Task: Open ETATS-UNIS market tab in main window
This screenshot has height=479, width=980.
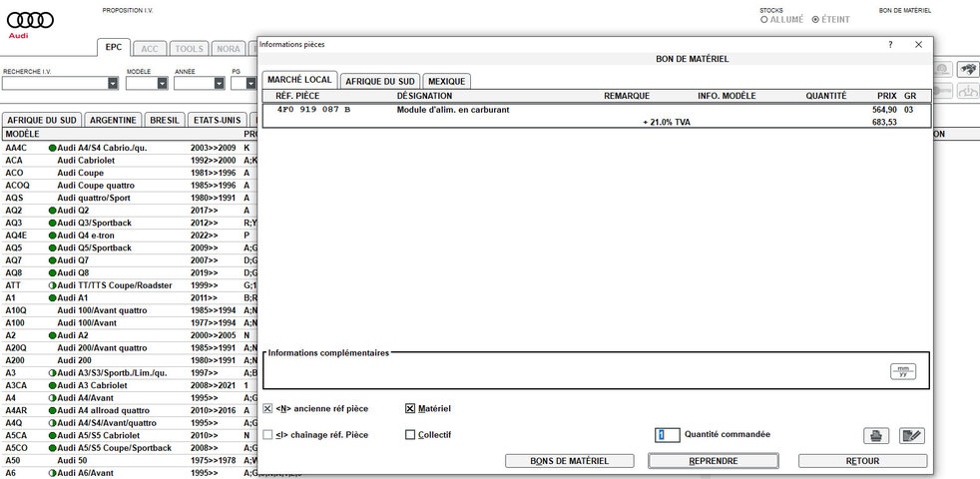Action: point(217,120)
